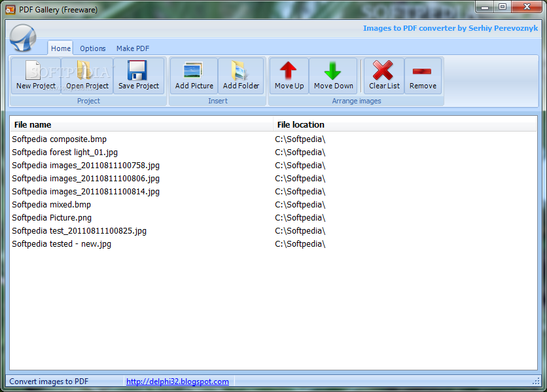The height and width of the screenshot is (392, 547).
Task: Select Softpedia tested - new.jpg row
Action: [273, 243]
